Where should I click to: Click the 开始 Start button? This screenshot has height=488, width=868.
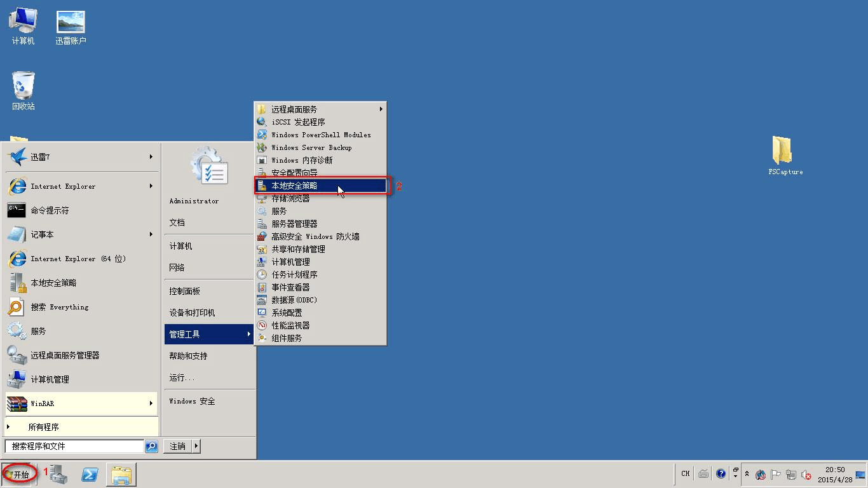pyautogui.click(x=18, y=474)
